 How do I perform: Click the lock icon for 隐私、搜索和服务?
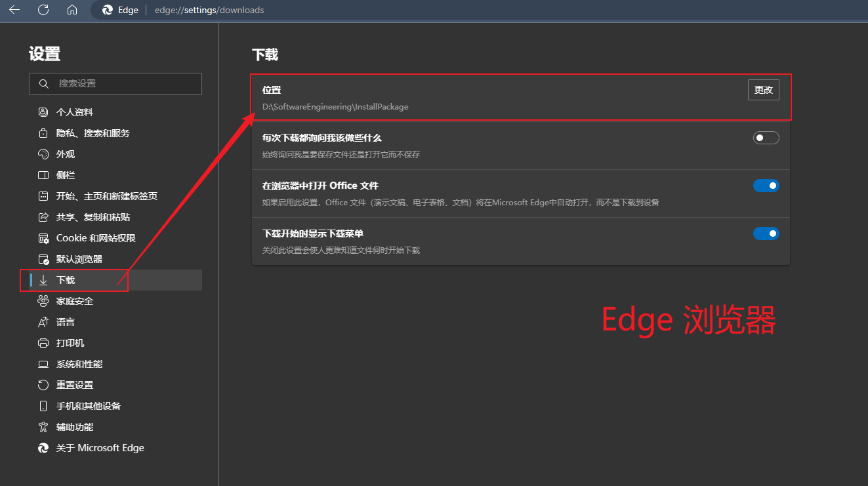click(43, 133)
